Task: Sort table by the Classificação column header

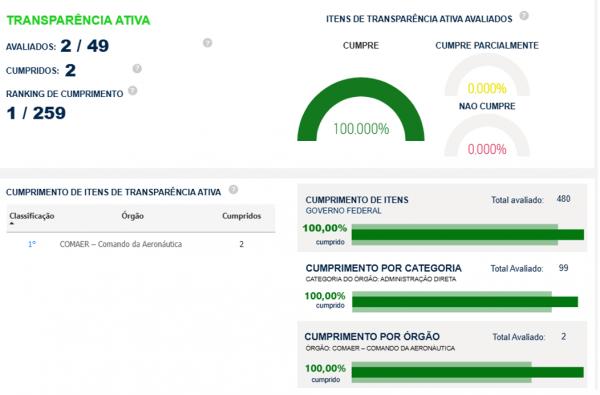Action: tap(32, 216)
